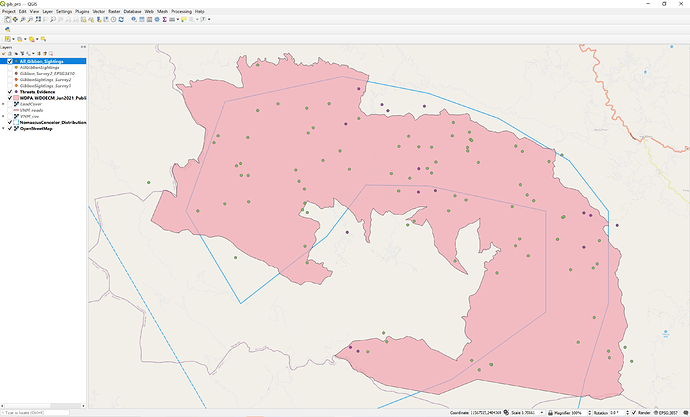Open the Python Console icon
Screen dimensions: 690x417
7,29
